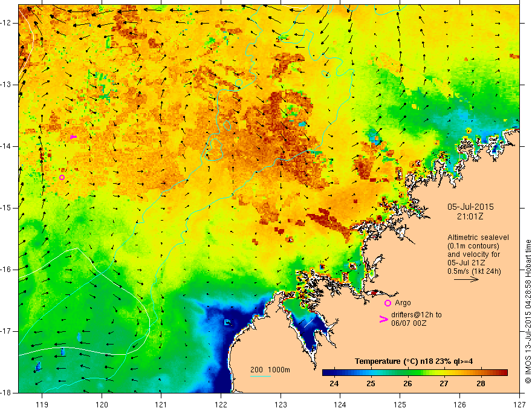Viewport: 532px width, 411px height.
Task: Click the longitude axis label '123'
Action: click(281, 404)
